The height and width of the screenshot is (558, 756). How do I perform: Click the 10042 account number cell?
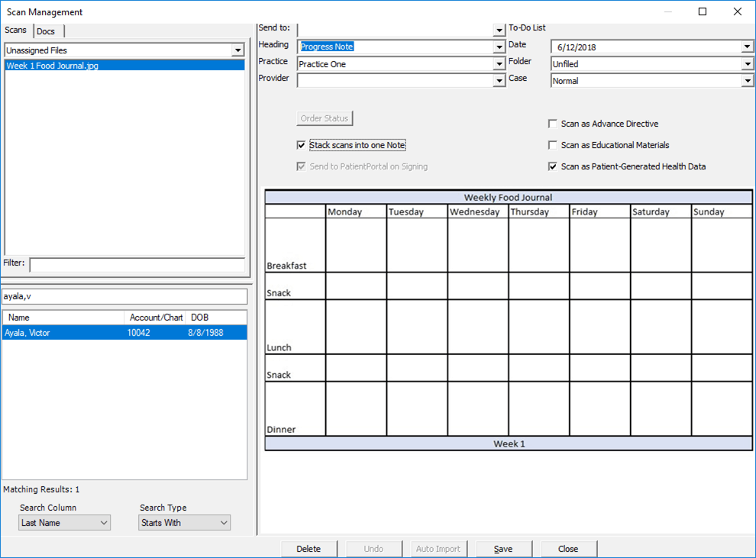(139, 333)
